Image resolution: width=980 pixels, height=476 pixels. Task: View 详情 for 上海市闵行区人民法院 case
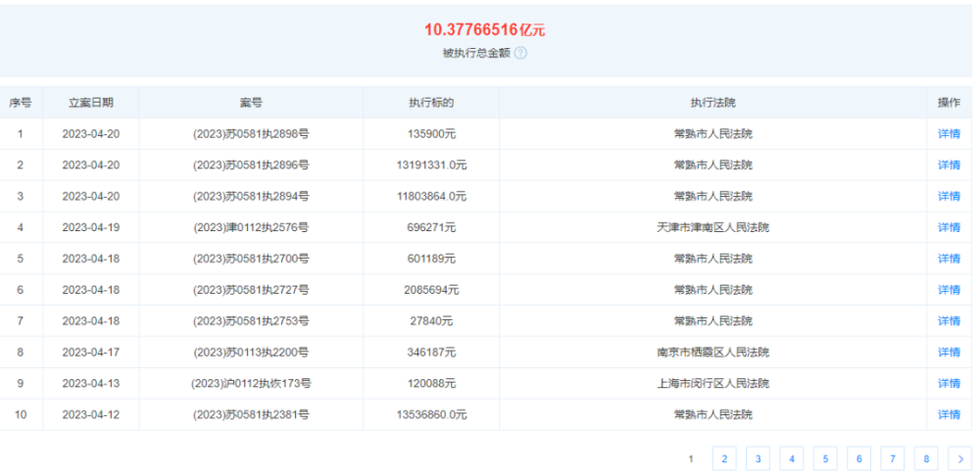tap(949, 384)
